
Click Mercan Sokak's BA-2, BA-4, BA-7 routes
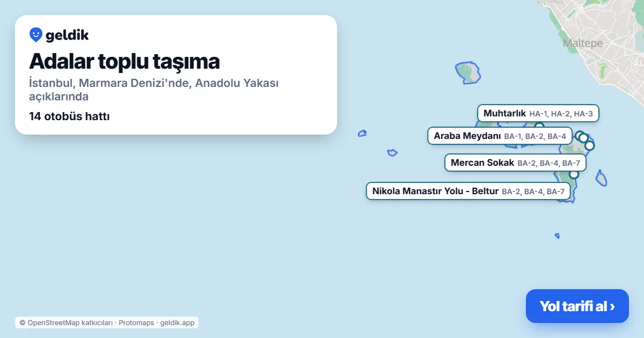[548, 163]
